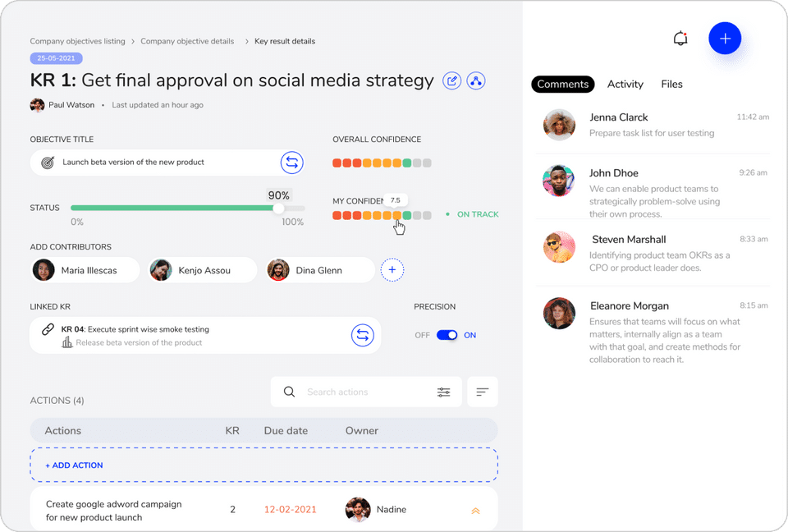Click the KR column header
Viewport: 788px width, 532px height.
(232, 430)
